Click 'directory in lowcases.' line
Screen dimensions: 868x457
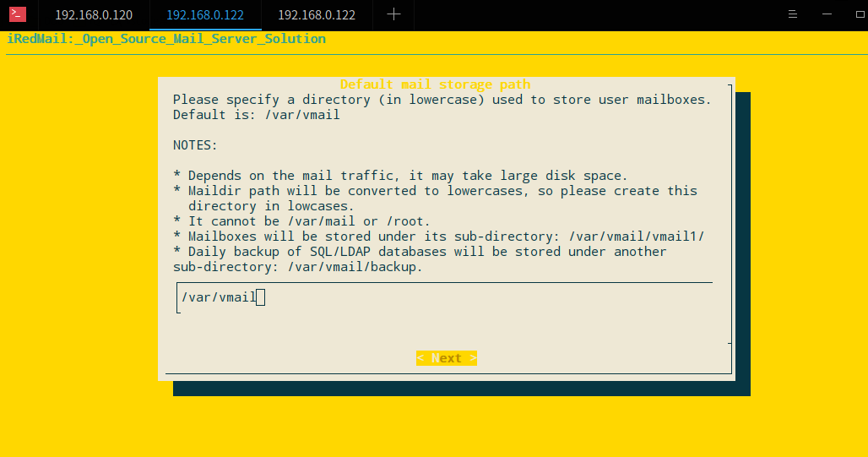(x=271, y=206)
